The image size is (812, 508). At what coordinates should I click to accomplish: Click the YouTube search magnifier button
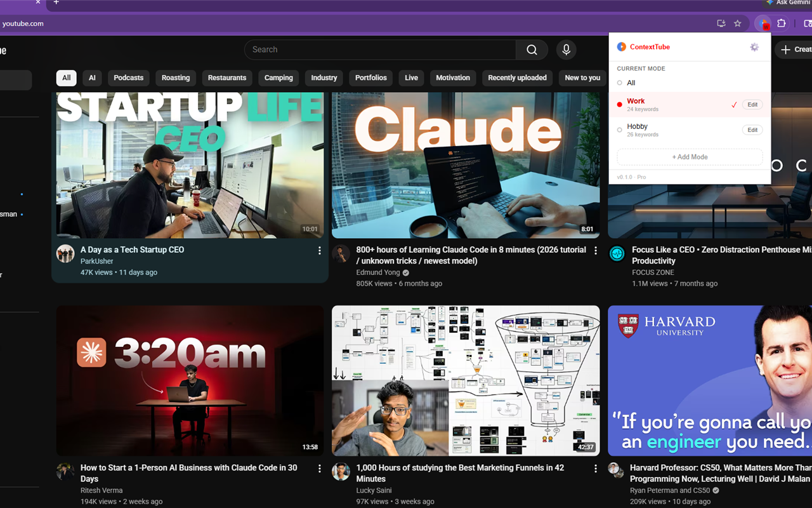tap(532, 50)
